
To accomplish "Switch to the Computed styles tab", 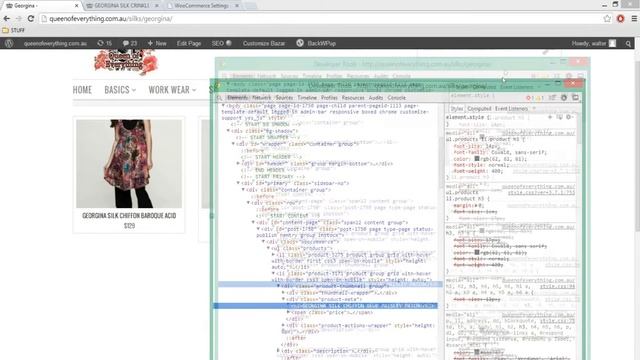I will point(479,109).
